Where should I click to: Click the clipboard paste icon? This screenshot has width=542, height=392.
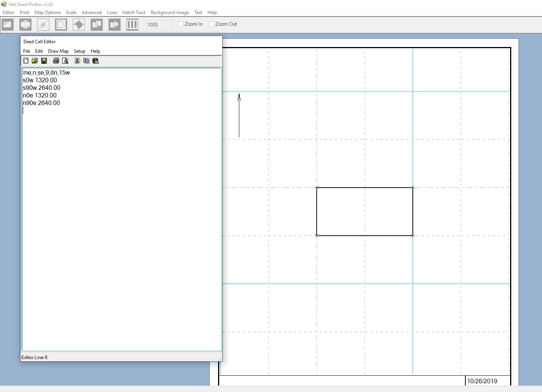(96, 61)
